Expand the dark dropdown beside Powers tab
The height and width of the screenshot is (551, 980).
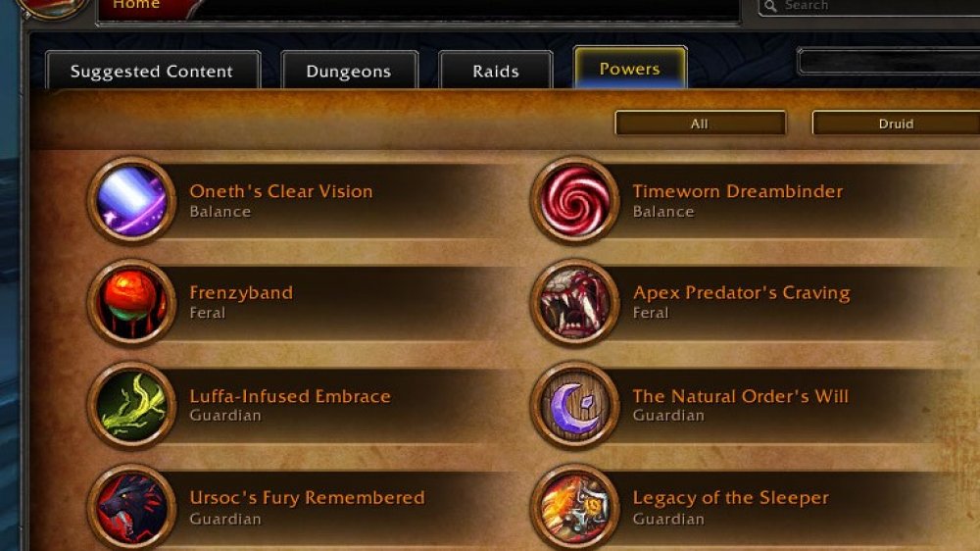click(888, 62)
